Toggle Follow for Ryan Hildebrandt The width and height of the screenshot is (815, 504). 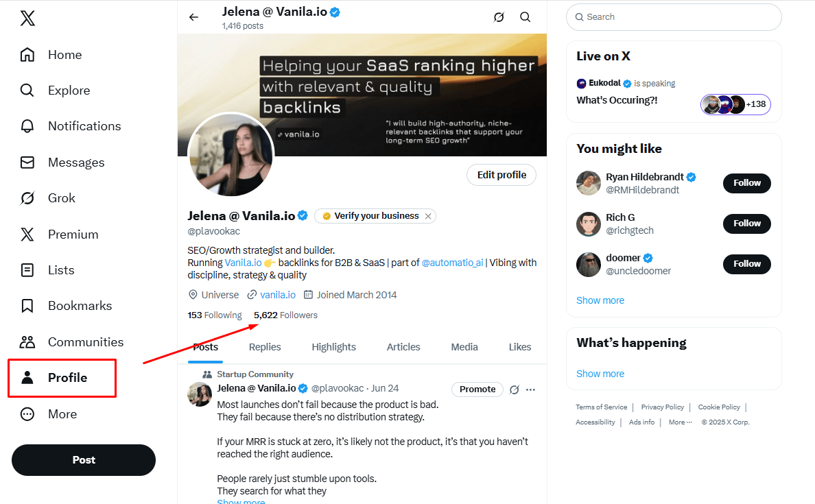tap(746, 183)
